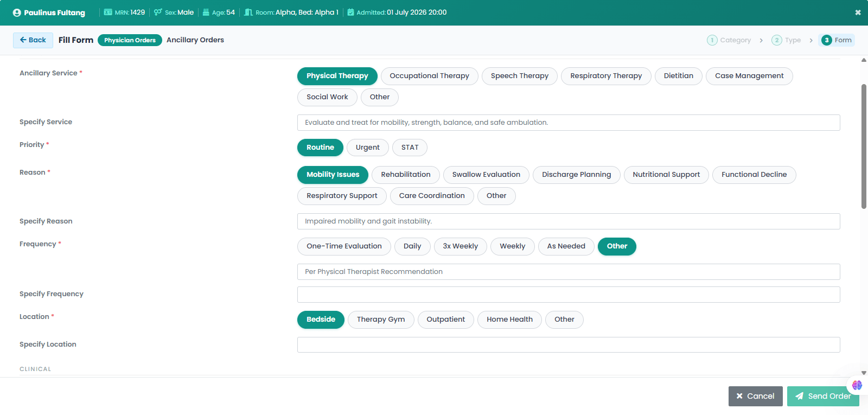Screen dimensions: 868x415
Task: Set frequency to Other
Action: (617, 246)
